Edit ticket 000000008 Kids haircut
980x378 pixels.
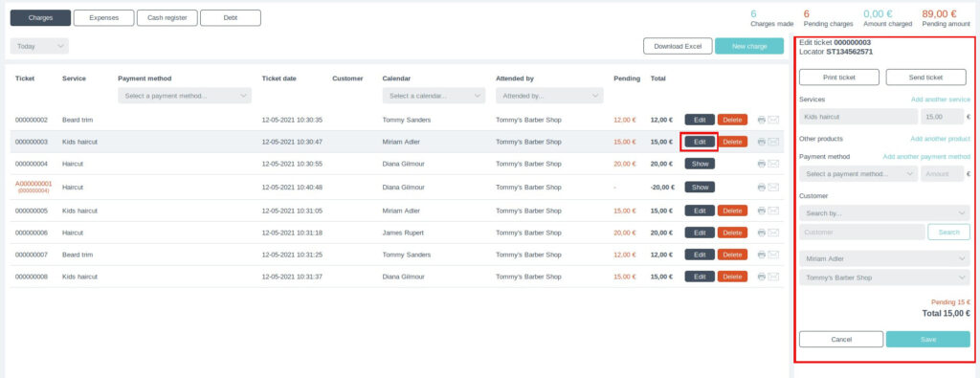pos(700,277)
